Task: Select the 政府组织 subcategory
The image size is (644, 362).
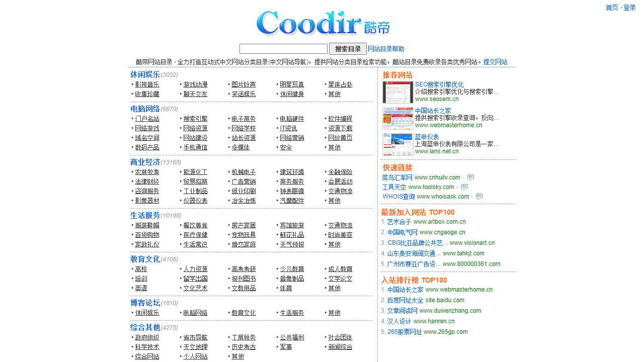Action: click(147, 337)
